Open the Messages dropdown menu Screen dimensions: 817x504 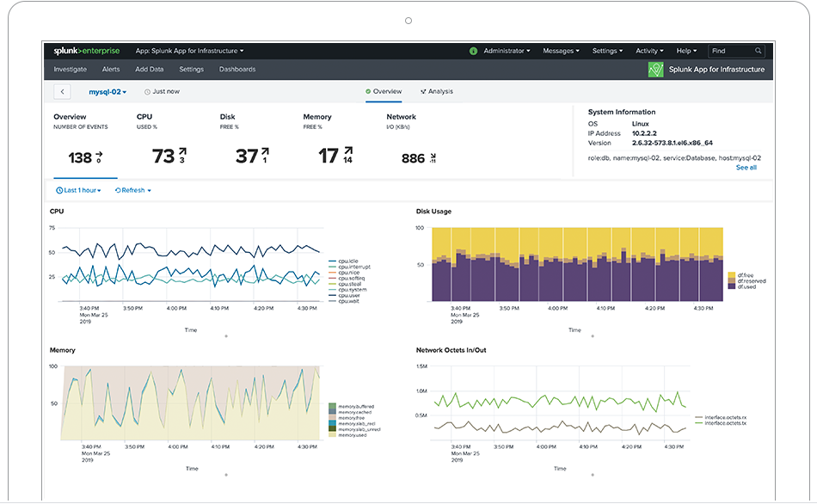[561, 51]
